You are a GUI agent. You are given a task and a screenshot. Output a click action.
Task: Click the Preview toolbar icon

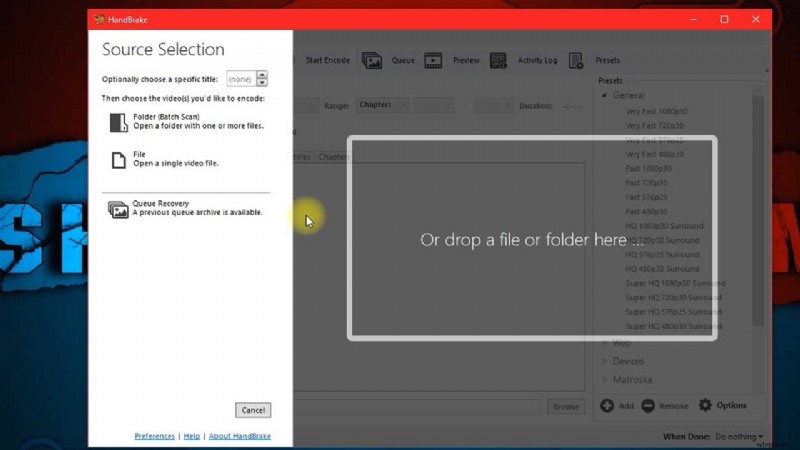[434, 60]
